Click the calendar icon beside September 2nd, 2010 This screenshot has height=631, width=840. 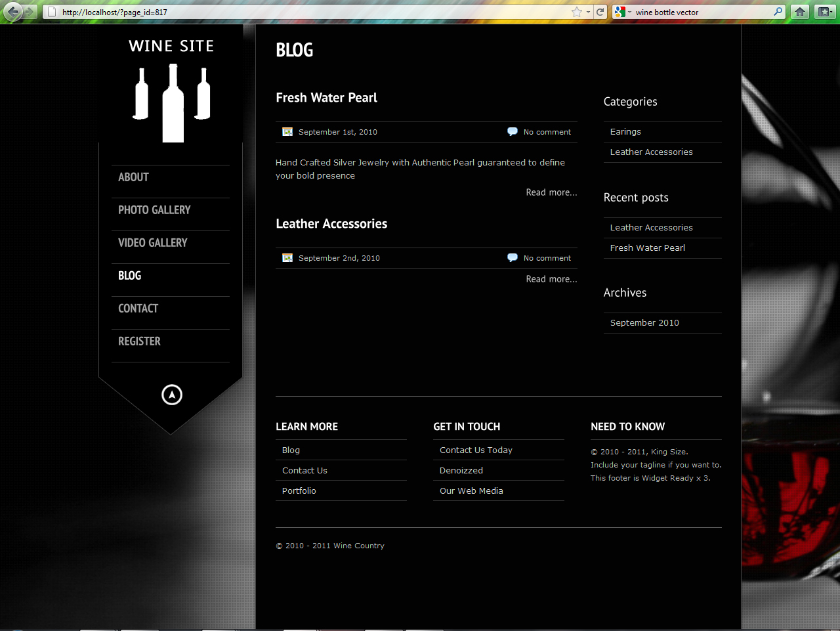coord(287,258)
